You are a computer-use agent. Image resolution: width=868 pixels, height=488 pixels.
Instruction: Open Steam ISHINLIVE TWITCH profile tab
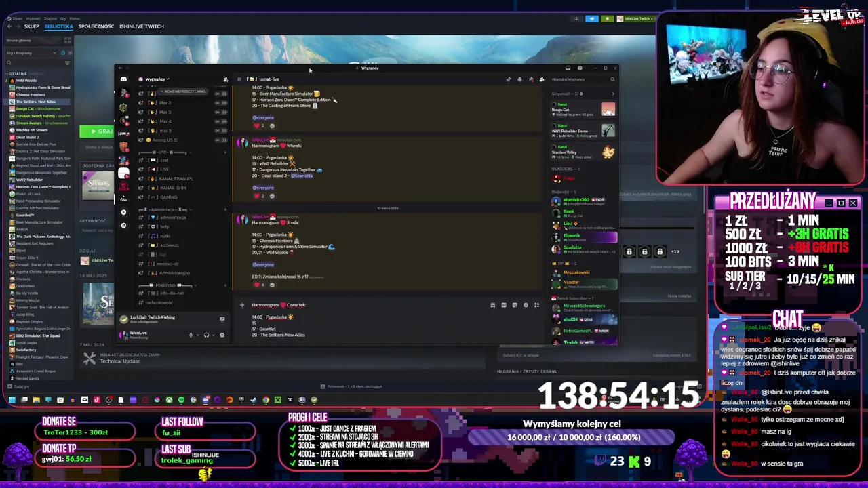tap(142, 26)
